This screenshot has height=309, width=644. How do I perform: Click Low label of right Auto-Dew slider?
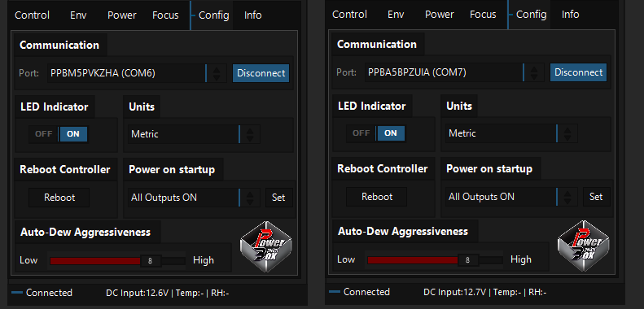346,259
